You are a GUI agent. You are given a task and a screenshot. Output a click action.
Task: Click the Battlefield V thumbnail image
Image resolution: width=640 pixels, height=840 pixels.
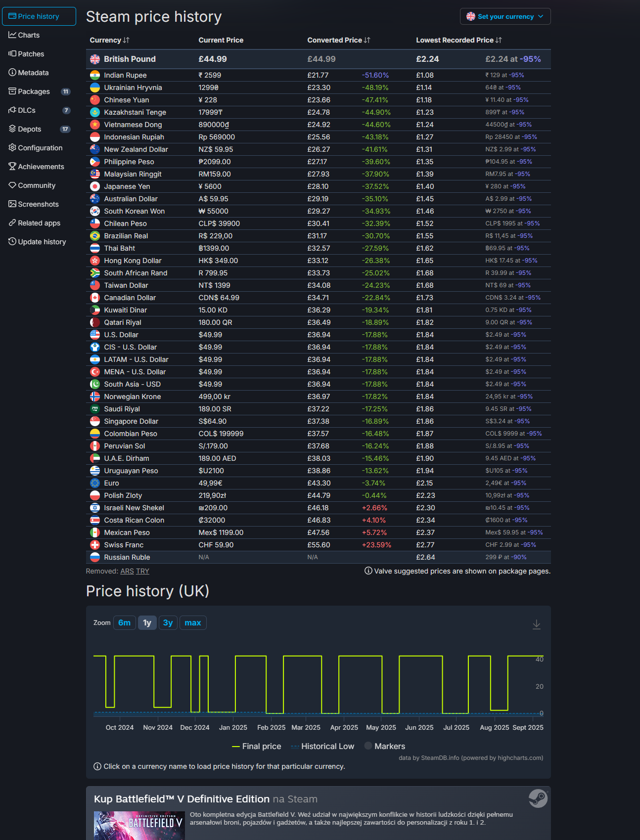[x=139, y=825]
